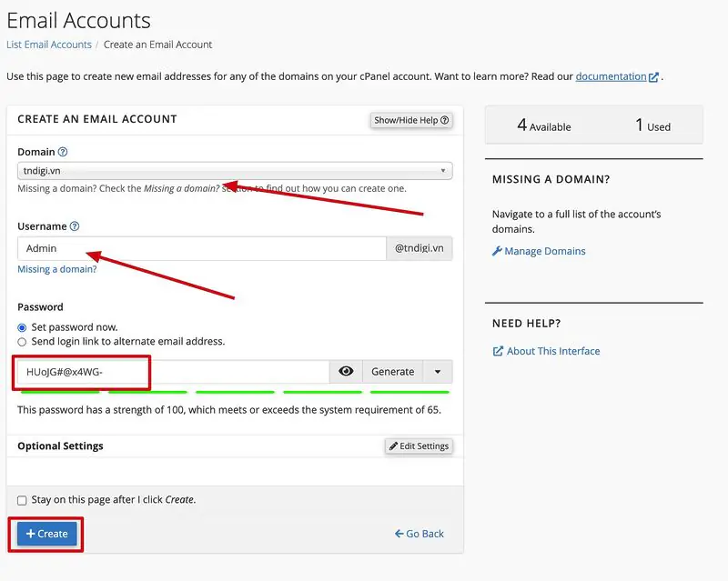This screenshot has width=728, height=581.
Task: Go Back to previous page link
Action: coord(420,534)
